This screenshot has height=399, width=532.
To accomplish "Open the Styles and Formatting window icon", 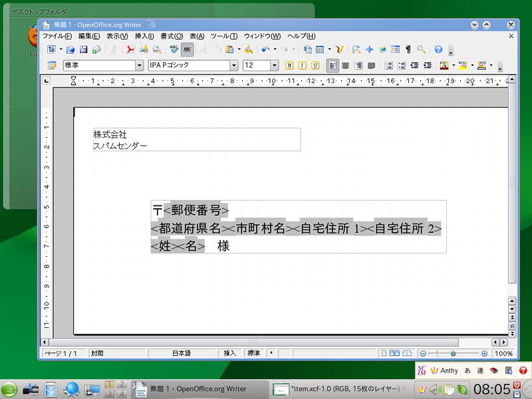I will (52, 65).
